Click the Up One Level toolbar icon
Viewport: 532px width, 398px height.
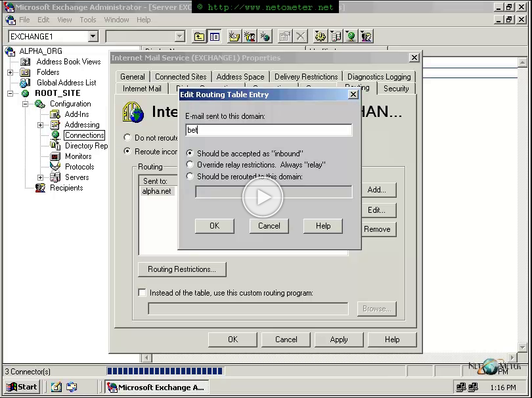click(199, 36)
